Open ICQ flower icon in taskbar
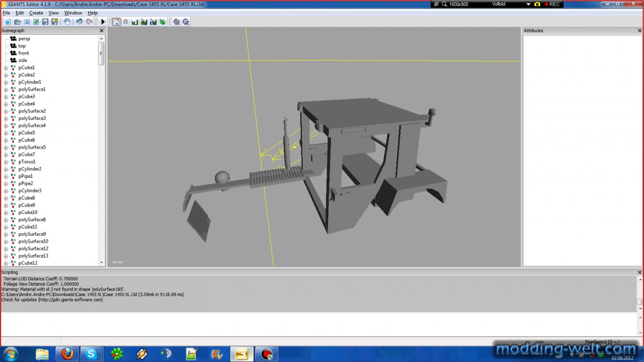The height and width of the screenshot is (362, 644). tap(117, 354)
